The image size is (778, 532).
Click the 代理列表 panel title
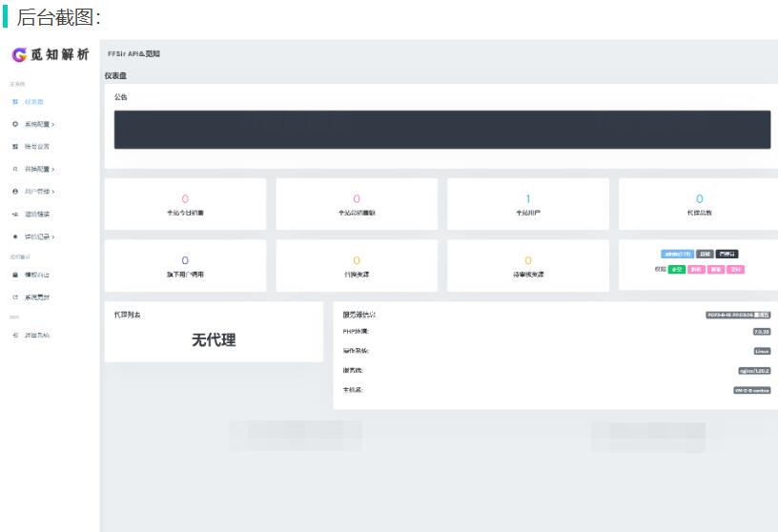128,315
